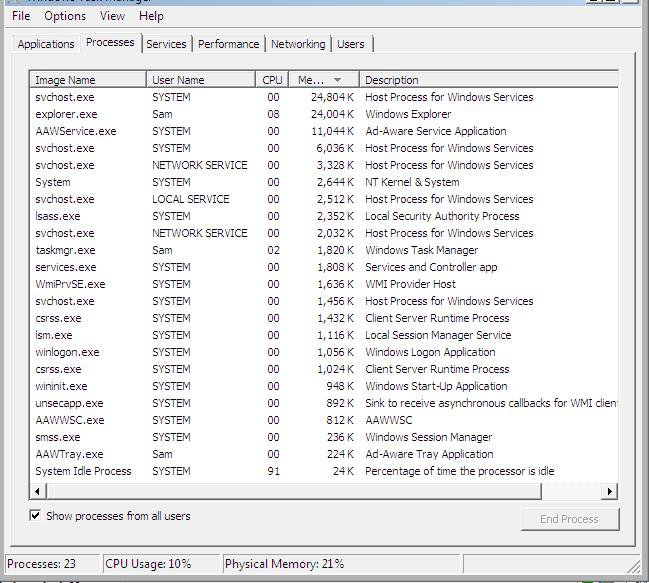Switch to the Services tab
The image size is (649, 583).
click(x=166, y=44)
